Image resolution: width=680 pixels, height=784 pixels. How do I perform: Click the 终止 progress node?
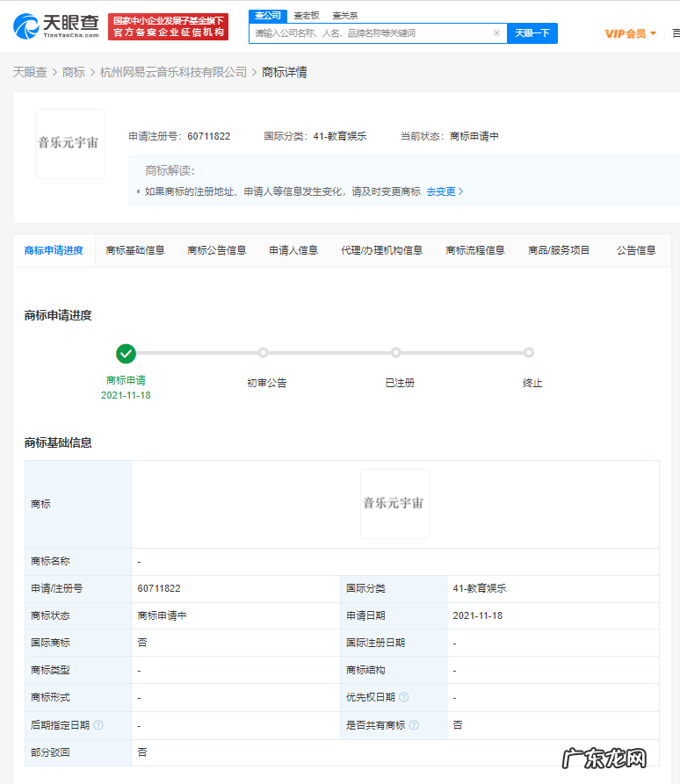pos(529,353)
